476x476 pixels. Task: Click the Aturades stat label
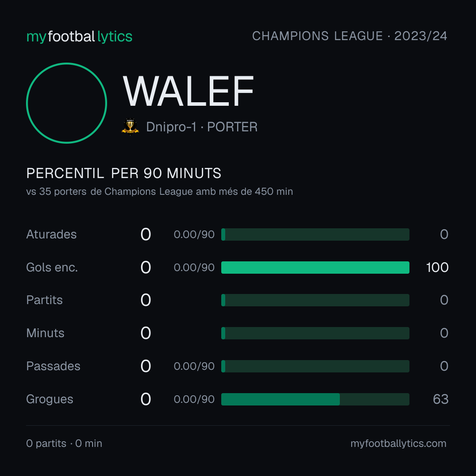(x=51, y=234)
